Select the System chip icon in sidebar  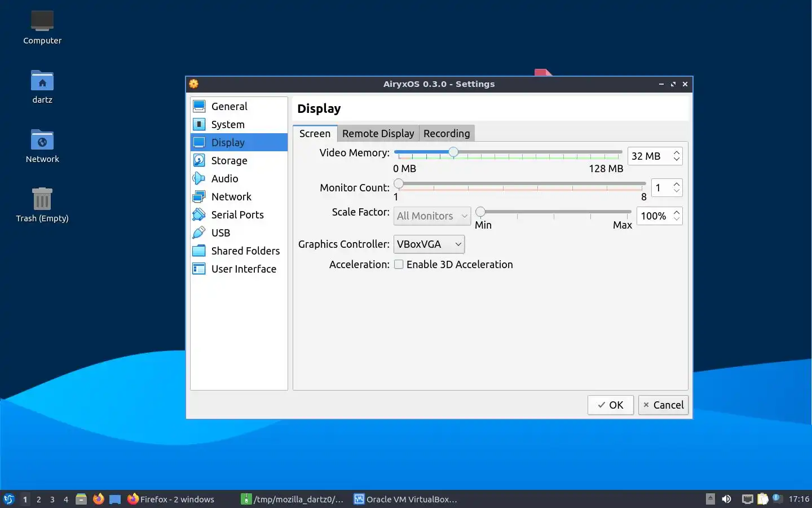(x=199, y=124)
